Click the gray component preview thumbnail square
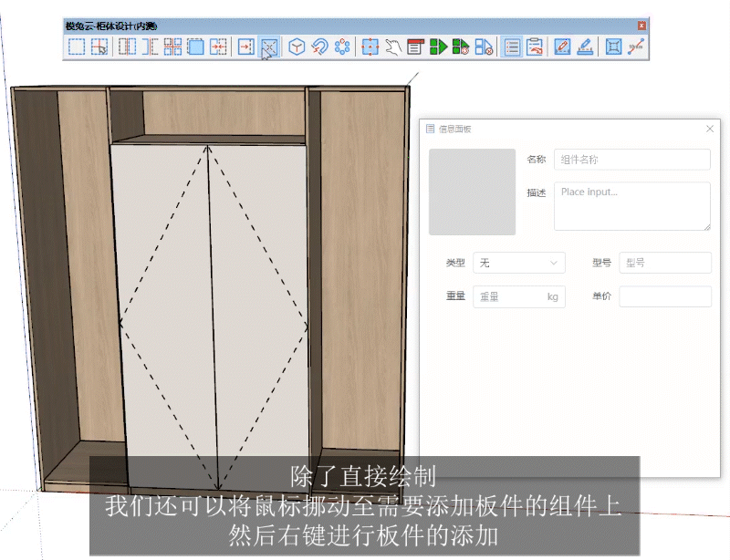The width and height of the screenshot is (730, 560). (x=472, y=192)
